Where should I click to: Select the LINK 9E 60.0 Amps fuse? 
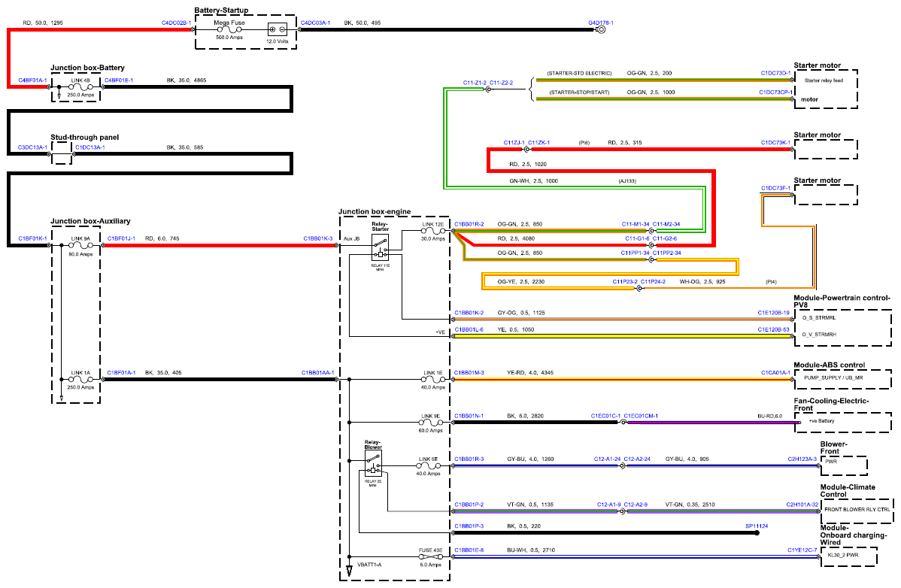[431, 423]
